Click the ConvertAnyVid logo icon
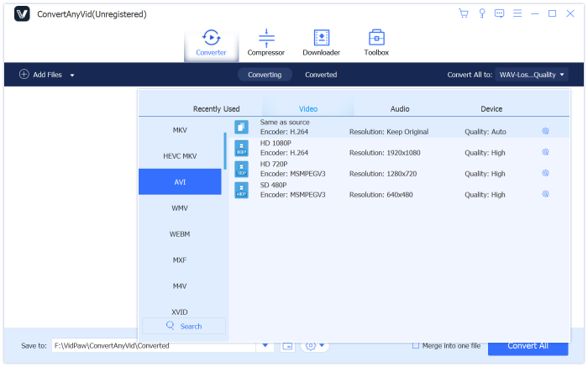This screenshot has width=588, height=367. coord(22,14)
